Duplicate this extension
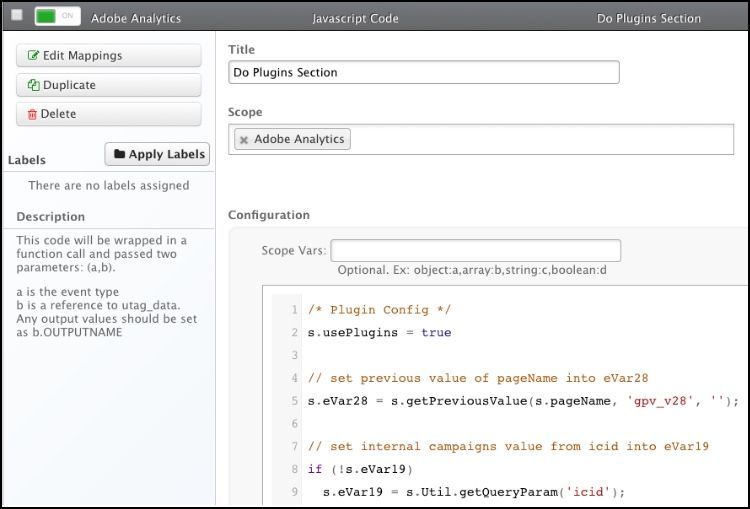This screenshot has width=750, height=509. (108, 86)
